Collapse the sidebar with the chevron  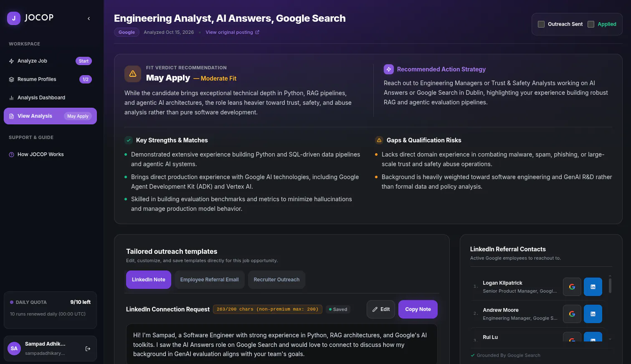tap(89, 18)
